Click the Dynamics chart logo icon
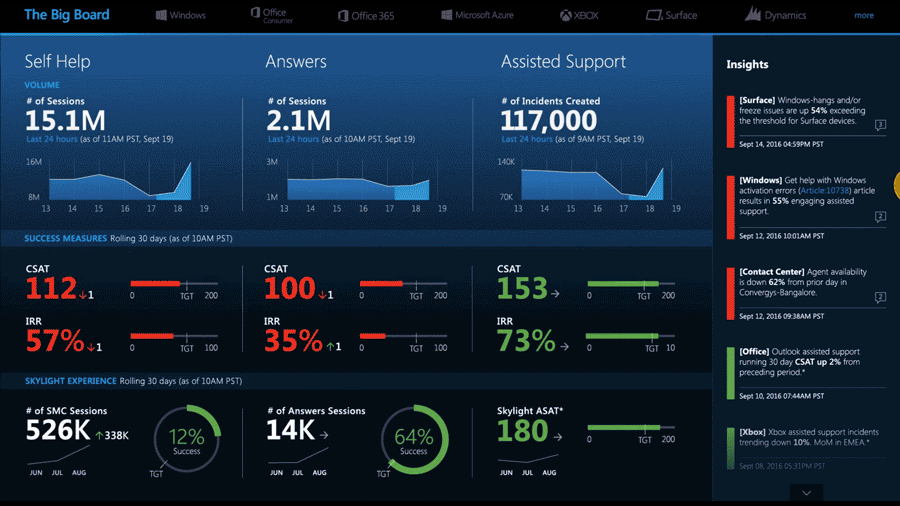 [753, 14]
